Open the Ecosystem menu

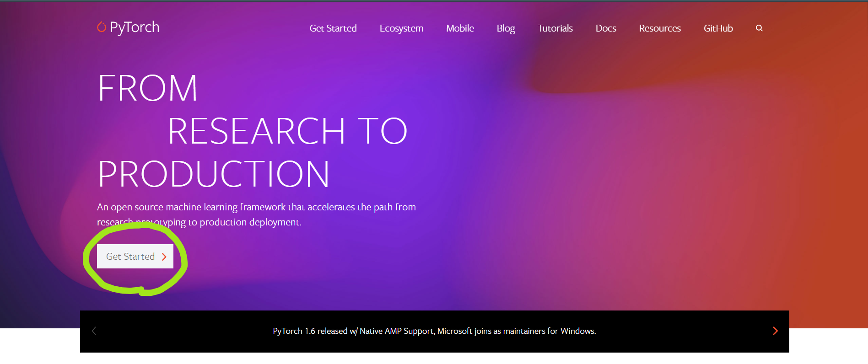coord(401,28)
